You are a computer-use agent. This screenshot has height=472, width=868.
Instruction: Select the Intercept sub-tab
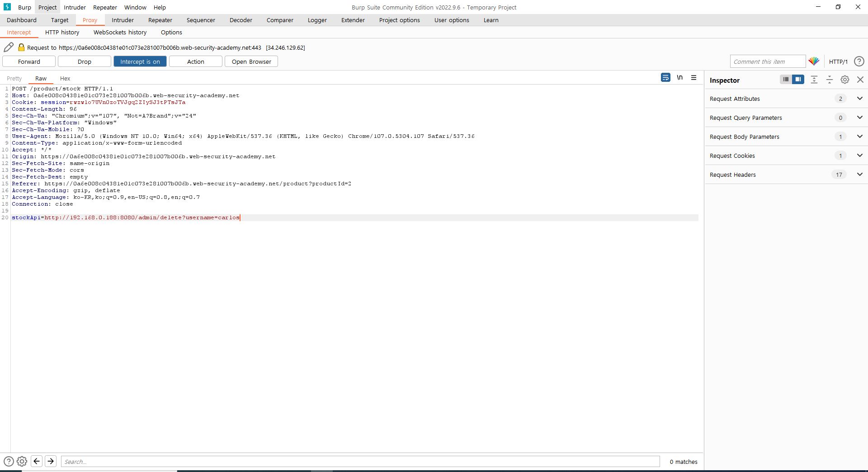coord(19,32)
